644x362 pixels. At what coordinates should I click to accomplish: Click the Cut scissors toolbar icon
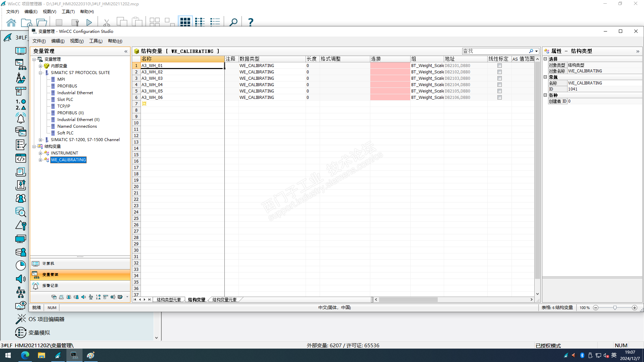coord(107,22)
